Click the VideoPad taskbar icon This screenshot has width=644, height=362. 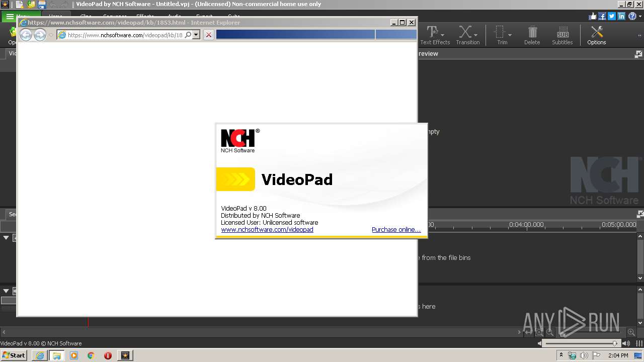pos(125,355)
